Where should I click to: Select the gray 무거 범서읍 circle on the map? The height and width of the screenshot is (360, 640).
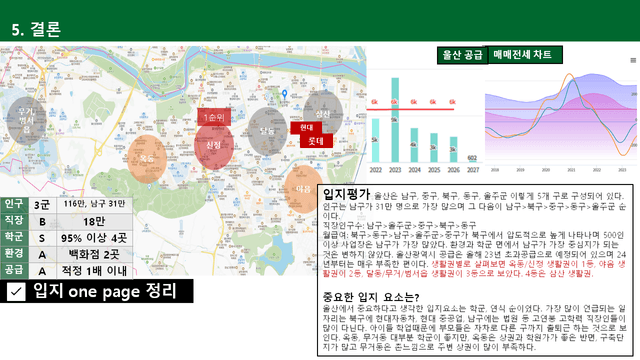coord(26,121)
